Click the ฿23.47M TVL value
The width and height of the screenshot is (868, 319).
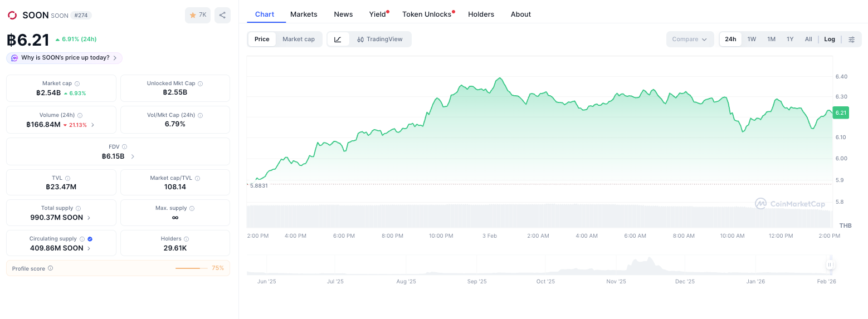pos(61,187)
